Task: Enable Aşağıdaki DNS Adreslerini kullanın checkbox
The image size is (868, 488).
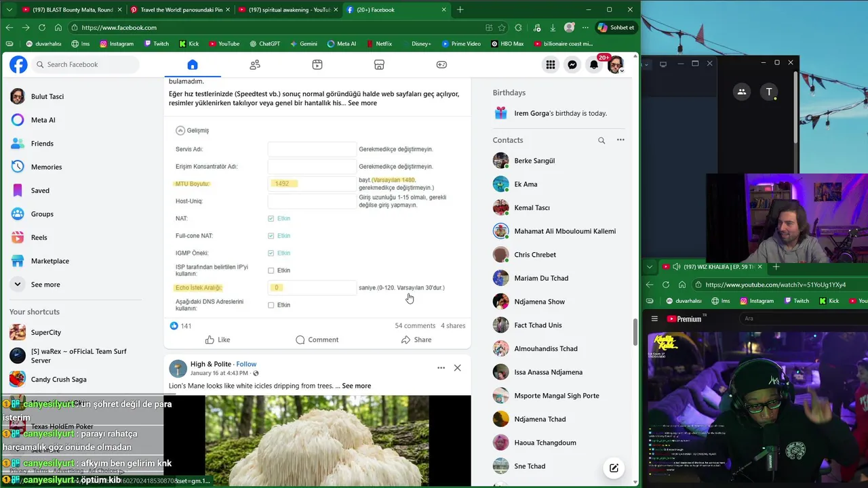Action: pos(271,305)
